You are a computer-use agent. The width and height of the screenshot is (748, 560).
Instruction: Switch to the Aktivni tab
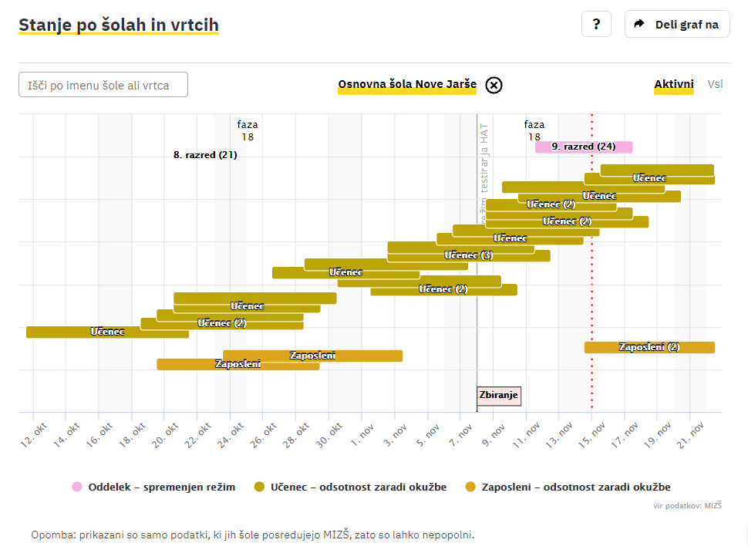click(673, 84)
